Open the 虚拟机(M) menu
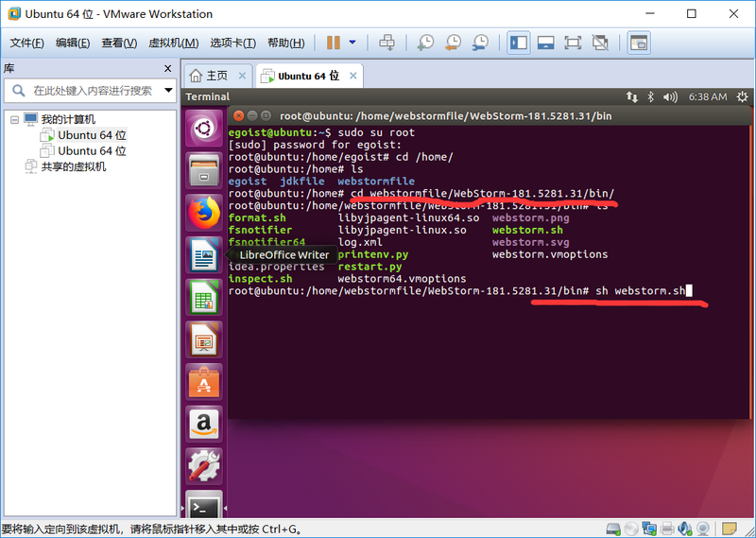756x538 pixels. click(x=173, y=43)
